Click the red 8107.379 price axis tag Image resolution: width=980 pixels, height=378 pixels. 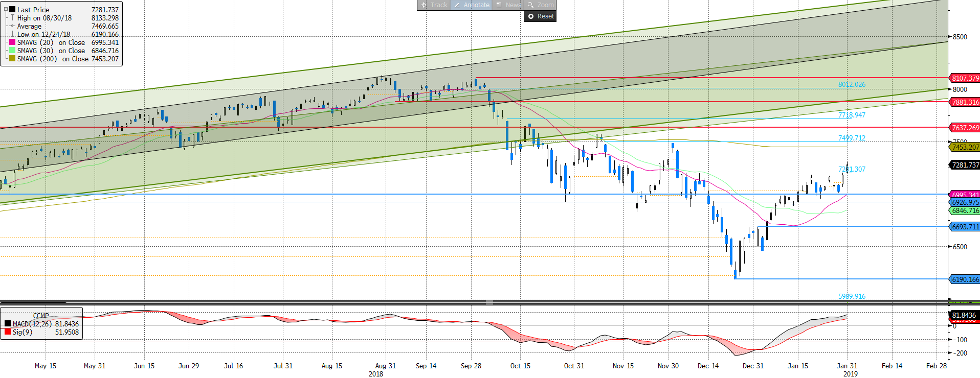pyautogui.click(x=965, y=78)
